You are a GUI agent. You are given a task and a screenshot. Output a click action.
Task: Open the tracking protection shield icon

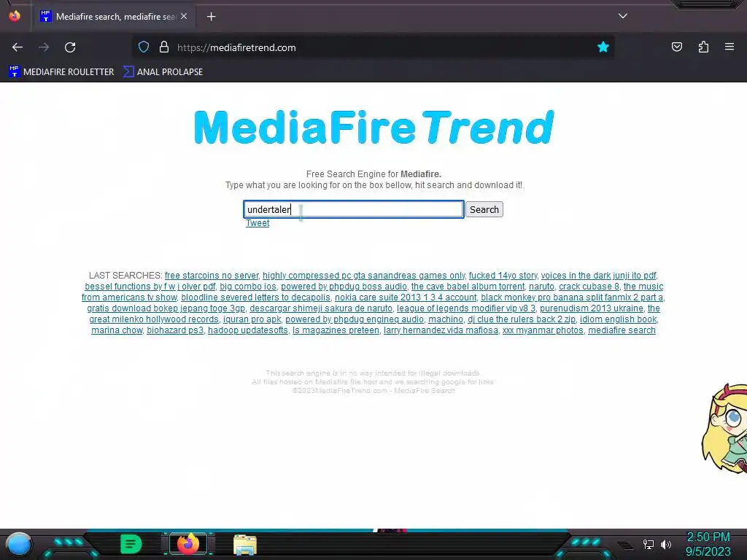144,47
